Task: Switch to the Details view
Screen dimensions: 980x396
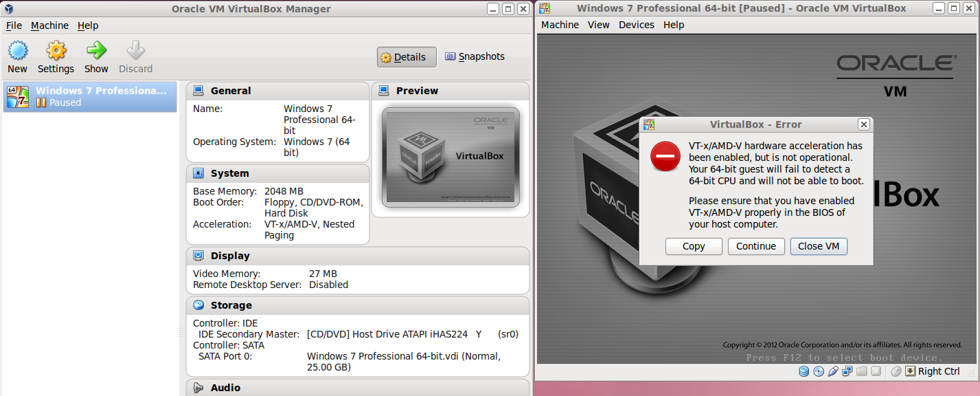Action: [x=407, y=57]
